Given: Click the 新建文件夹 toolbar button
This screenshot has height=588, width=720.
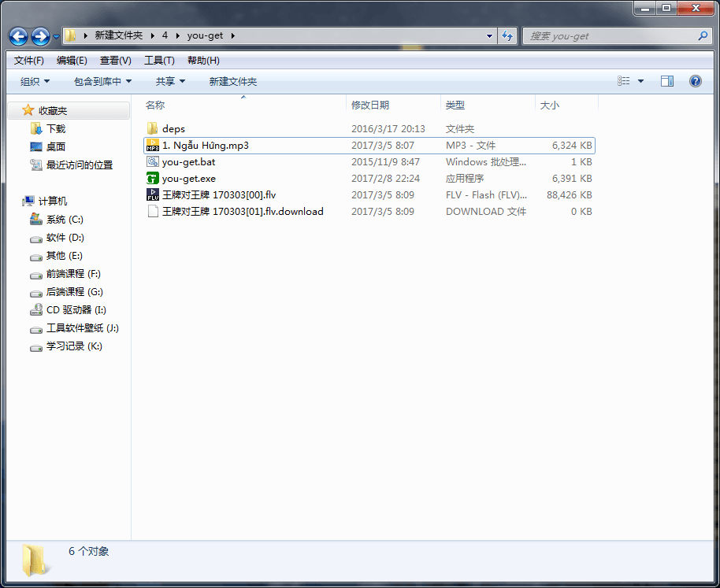Looking at the screenshot, I should 232,81.
